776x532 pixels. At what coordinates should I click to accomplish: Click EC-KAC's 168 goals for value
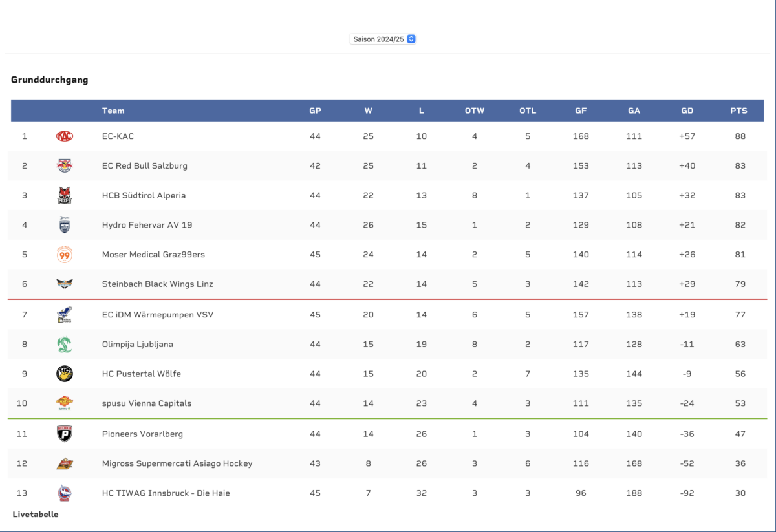(x=581, y=136)
